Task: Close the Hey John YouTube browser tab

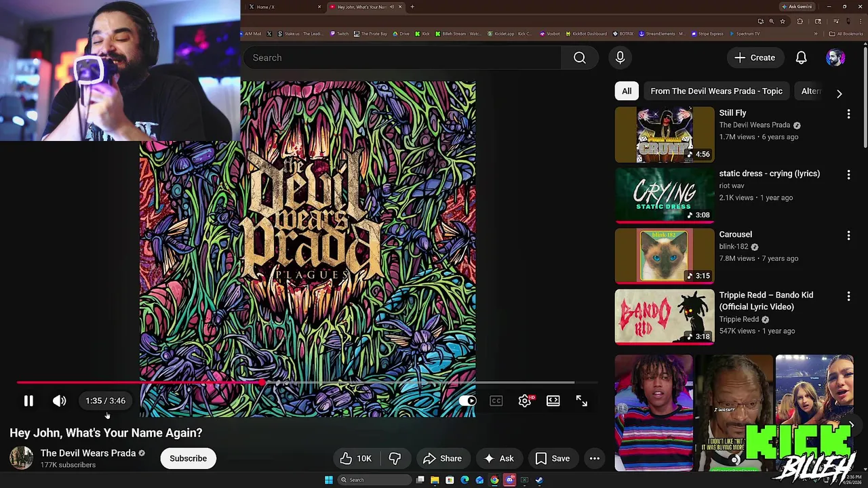Action: [400, 7]
